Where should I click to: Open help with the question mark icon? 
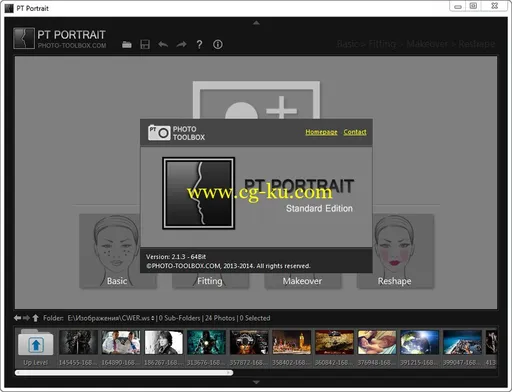tap(199, 44)
